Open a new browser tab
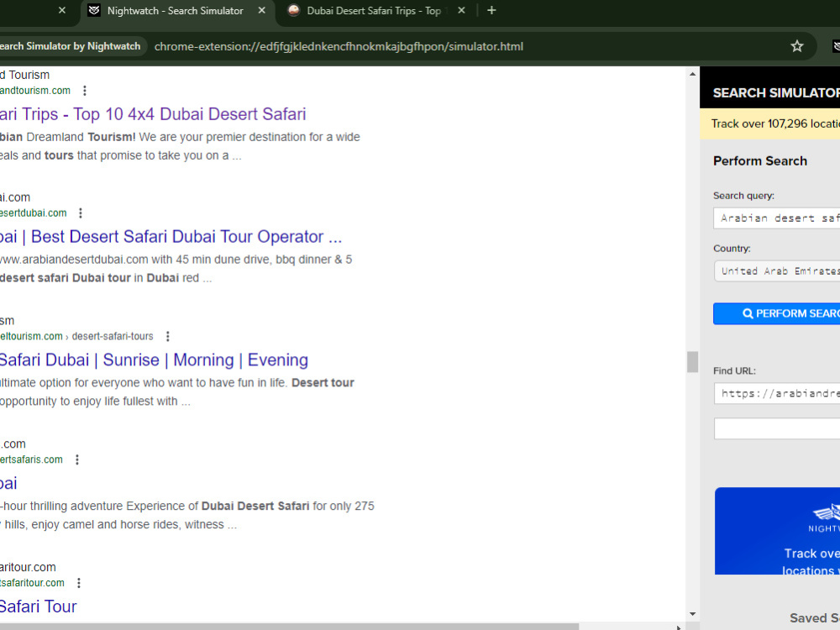This screenshot has height=630, width=840. (491, 10)
